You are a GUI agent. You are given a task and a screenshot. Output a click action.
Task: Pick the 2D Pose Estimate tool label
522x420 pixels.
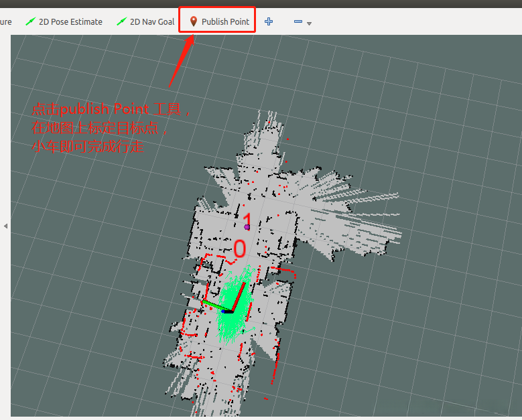coord(70,21)
